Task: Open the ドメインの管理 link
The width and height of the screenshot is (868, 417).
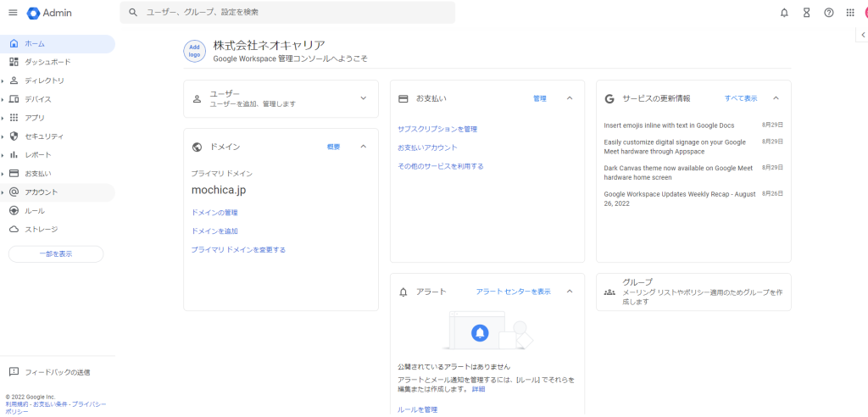Action: (214, 213)
